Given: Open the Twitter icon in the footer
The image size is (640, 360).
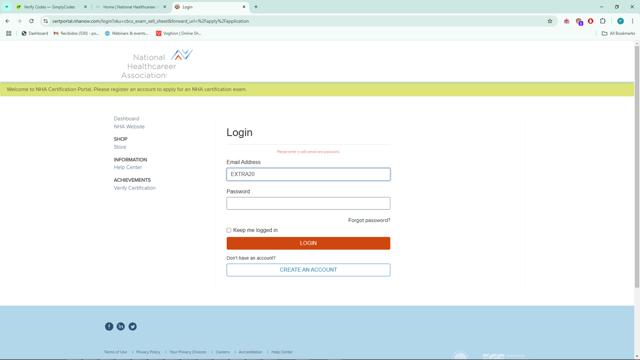Looking at the screenshot, I should 133,326.
